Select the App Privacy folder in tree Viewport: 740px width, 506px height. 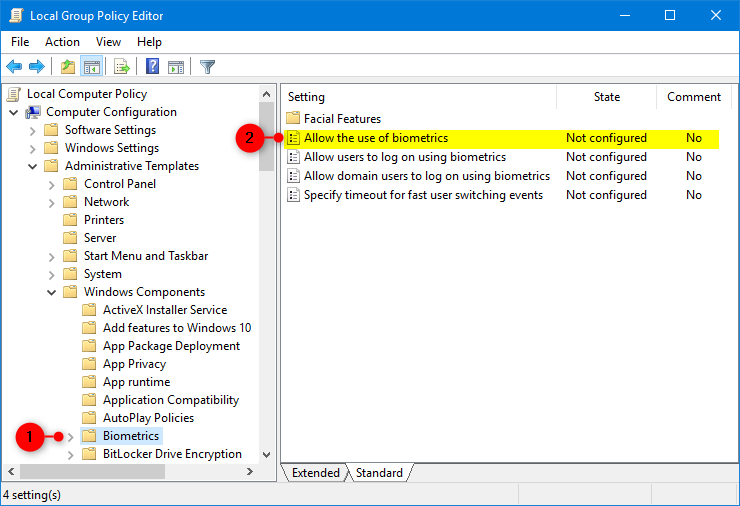pyautogui.click(x=134, y=364)
